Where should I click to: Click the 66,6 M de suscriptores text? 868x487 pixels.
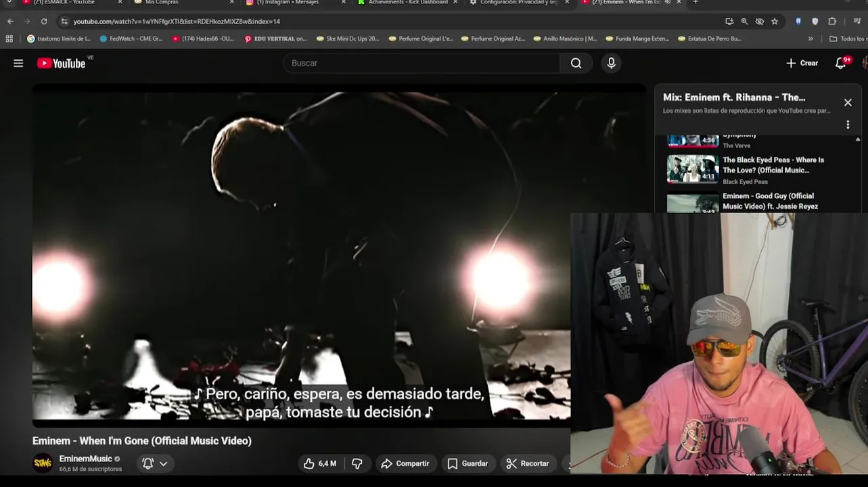click(91, 469)
